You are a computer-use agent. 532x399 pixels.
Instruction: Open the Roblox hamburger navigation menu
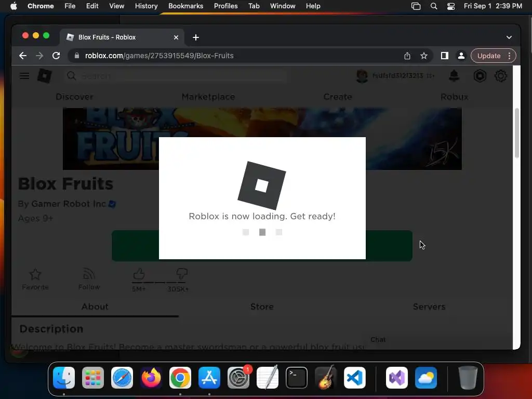(x=24, y=76)
